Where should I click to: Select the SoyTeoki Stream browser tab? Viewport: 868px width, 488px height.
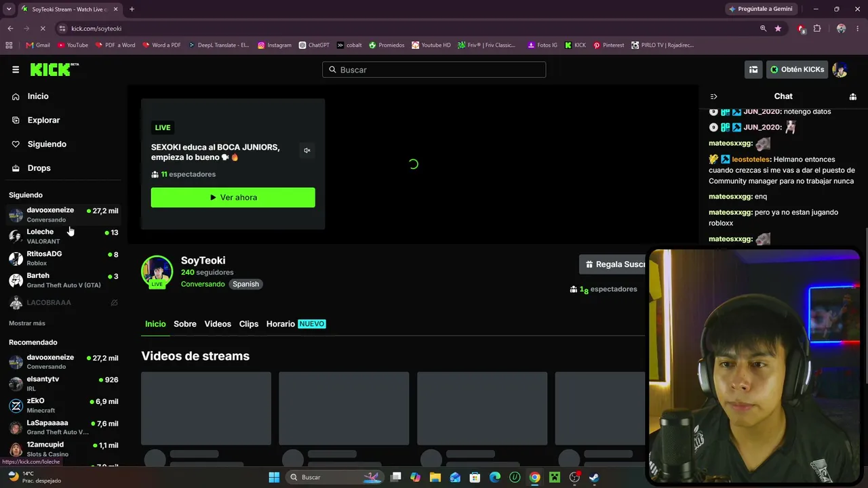pyautogui.click(x=70, y=9)
